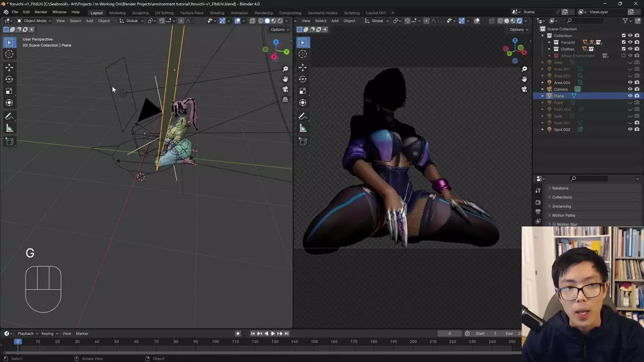Select the Move tool in left toolbar
The width and height of the screenshot is (644, 362).
click(x=9, y=67)
